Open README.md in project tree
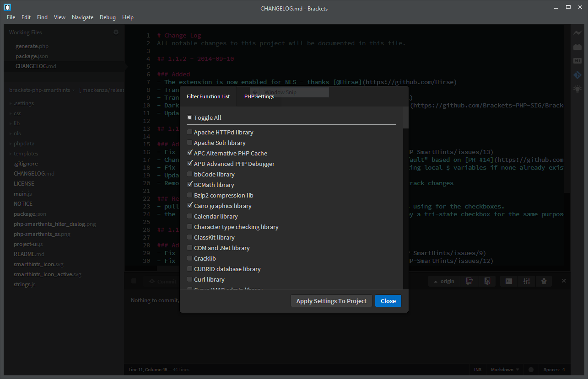Screen dimensions: 588x379 coord(29,254)
